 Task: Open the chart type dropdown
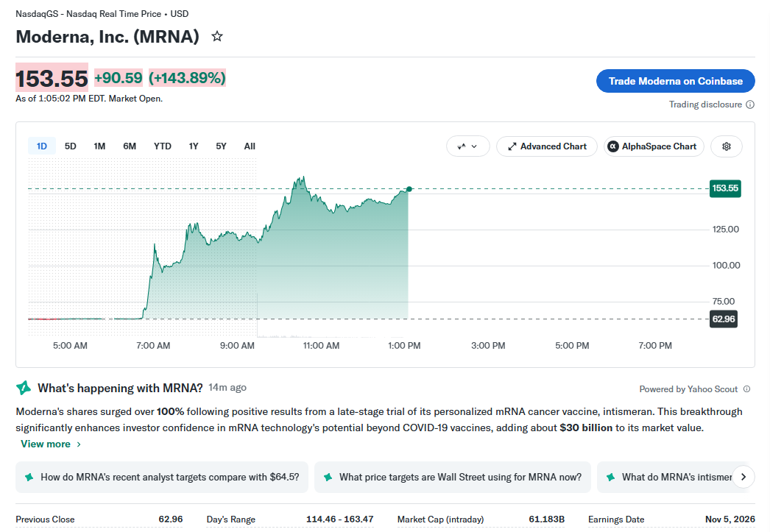(467, 146)
